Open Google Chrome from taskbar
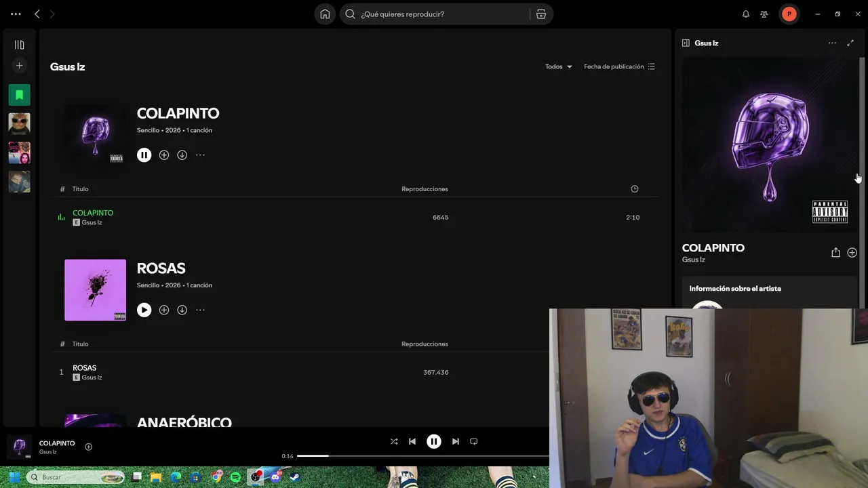This screenshot has width=868, height=488. point(216,477)
